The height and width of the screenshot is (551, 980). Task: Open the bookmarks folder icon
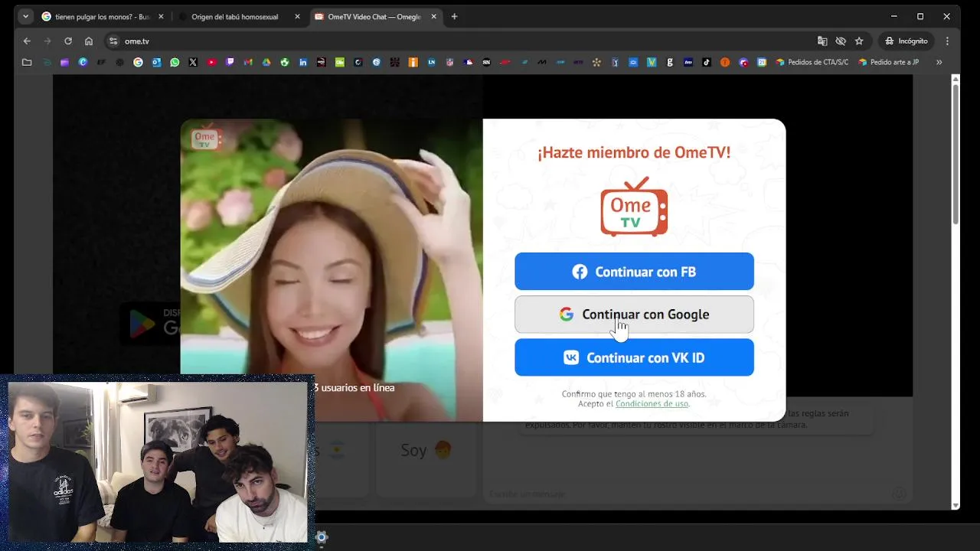[x=27, y=62]
